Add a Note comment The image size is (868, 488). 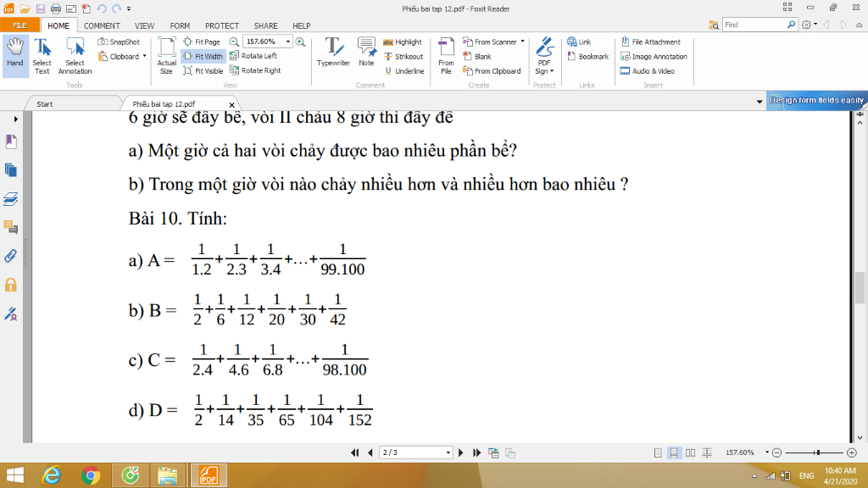(366, 53)
